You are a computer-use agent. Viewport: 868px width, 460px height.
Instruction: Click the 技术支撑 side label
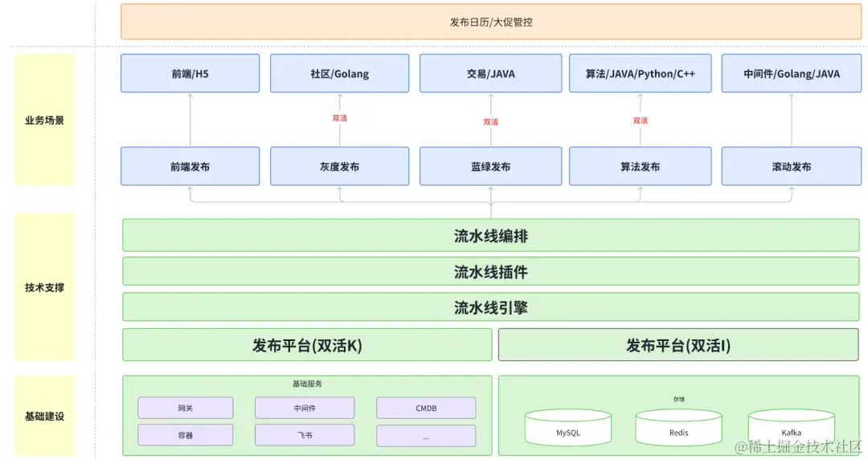[44, 287]
